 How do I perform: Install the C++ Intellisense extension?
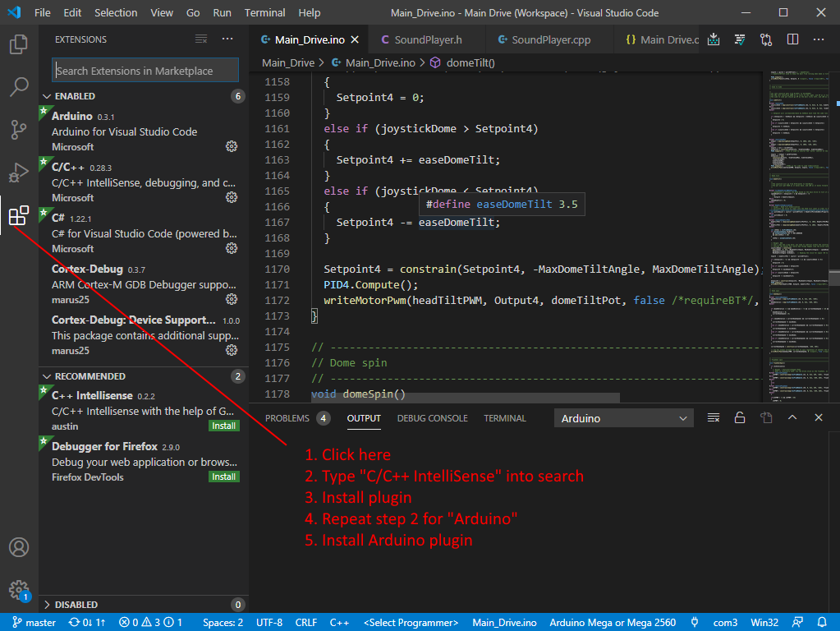224,426
